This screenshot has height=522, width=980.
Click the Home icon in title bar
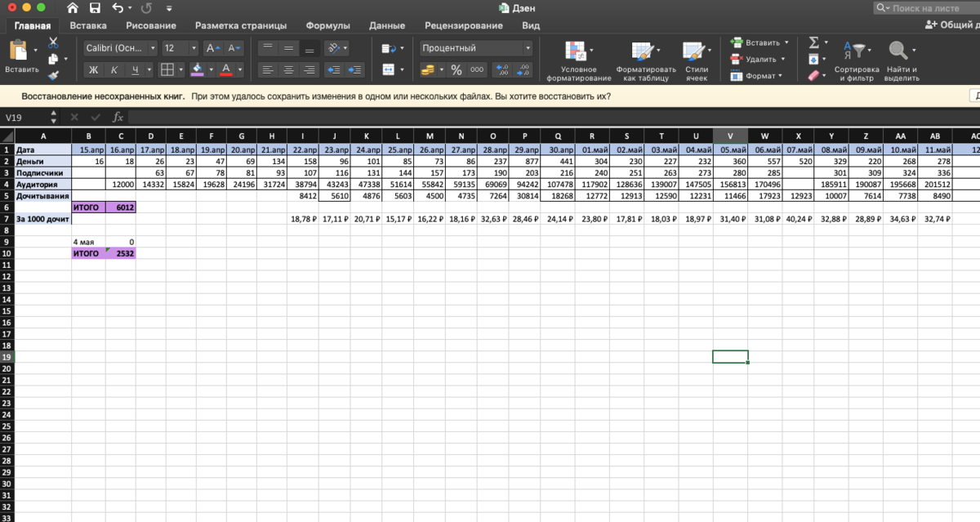tap(73, 8)
